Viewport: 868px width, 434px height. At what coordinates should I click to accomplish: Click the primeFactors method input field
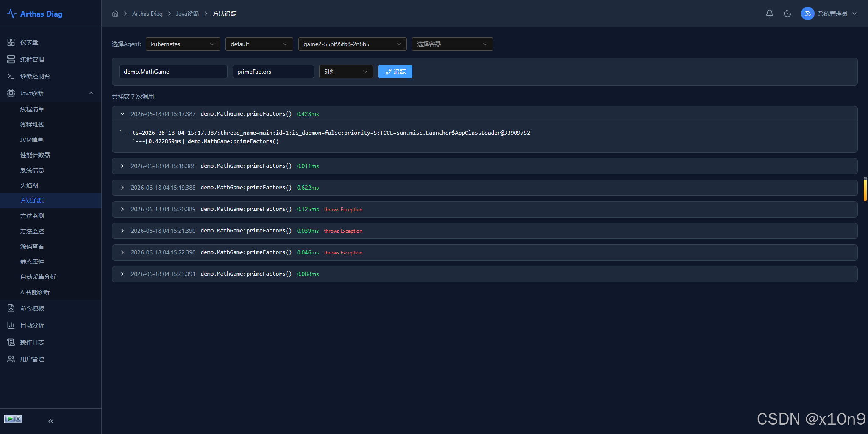pos(273,72)
